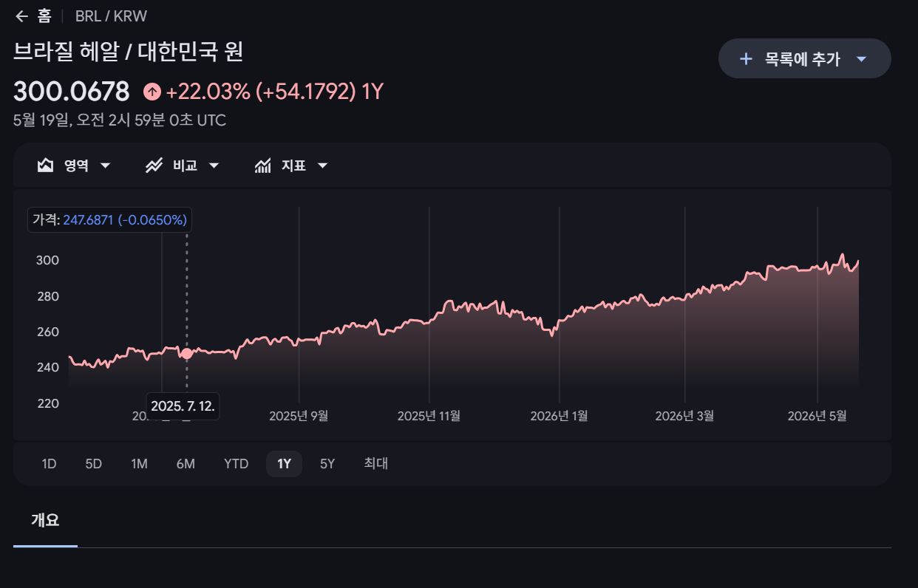Open the 비교 dropdown menu

click(183, 165)
